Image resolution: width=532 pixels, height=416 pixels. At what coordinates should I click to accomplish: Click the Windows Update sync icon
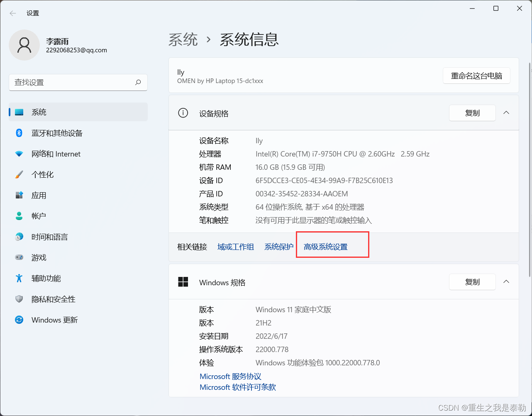click(19, 320)
